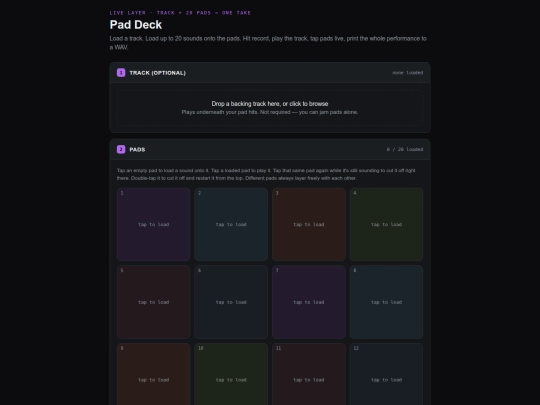The height and width of the screenshot is (405, 540).
Task: Select pad 6 to load a sound
Action: (231, 302)
